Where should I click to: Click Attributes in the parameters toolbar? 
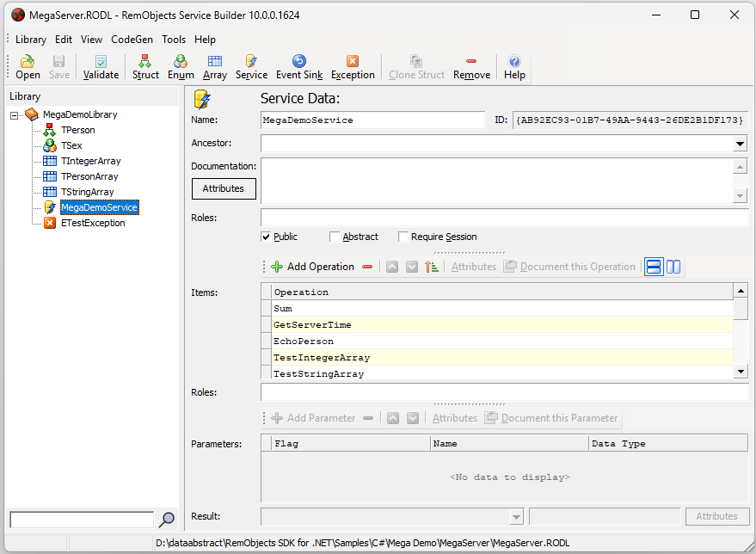[x=455, y=418]
